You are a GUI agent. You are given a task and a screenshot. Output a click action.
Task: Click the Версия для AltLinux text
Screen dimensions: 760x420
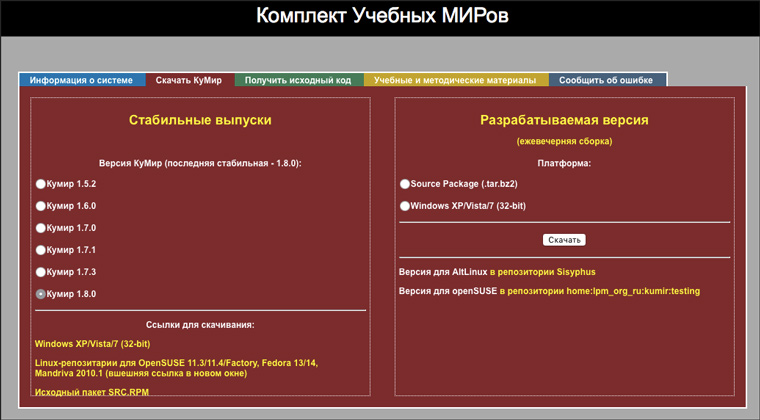pos(443,272)
